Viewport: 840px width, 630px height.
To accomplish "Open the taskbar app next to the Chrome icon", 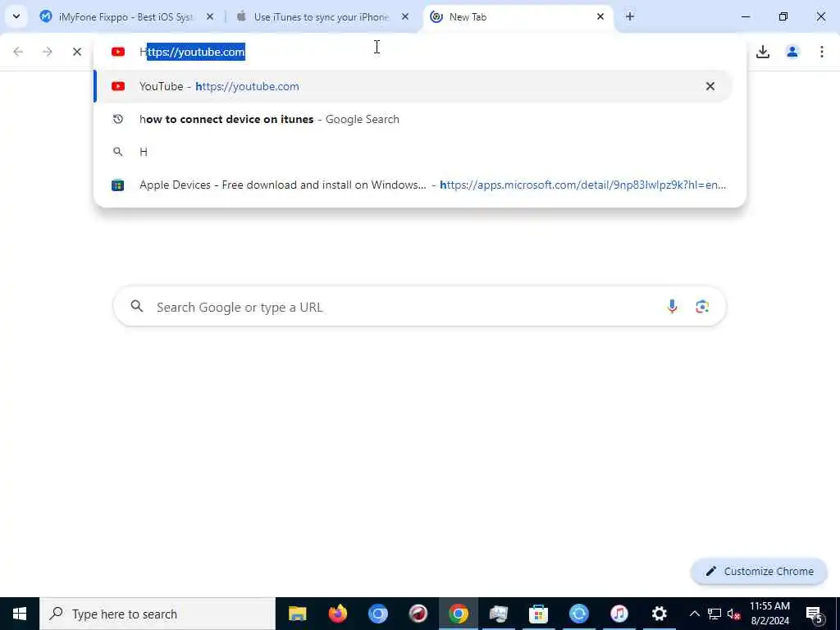I will pos(499,614).
